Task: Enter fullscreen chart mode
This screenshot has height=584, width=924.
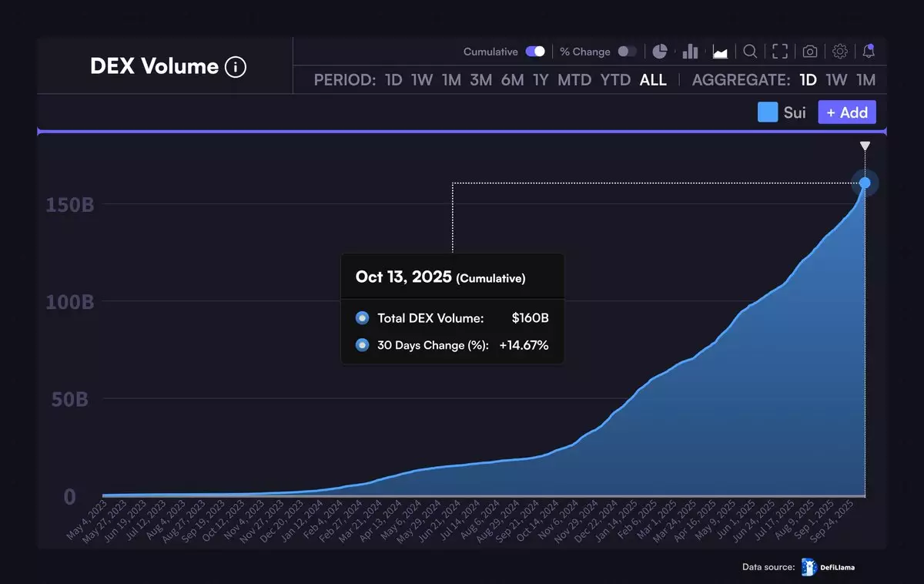Action: pos(780,52)
